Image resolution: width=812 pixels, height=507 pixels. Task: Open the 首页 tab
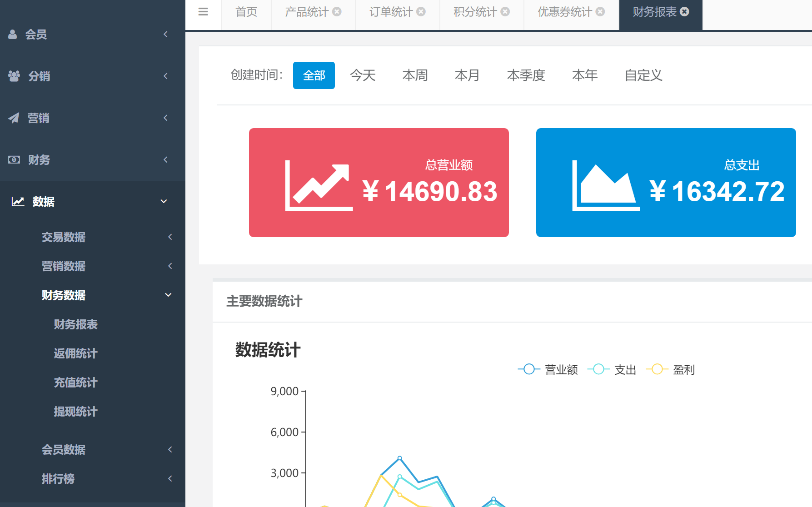click(x=246, y=12)
